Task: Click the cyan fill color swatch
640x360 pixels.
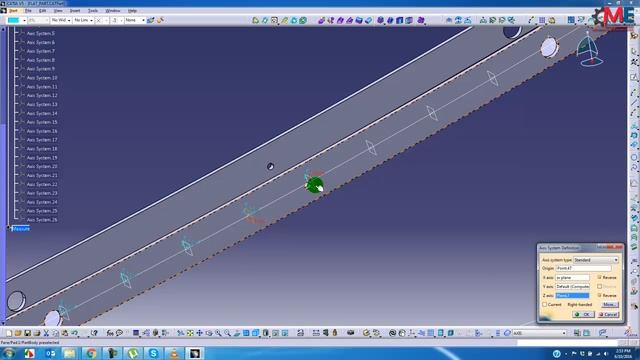Action: 13,20
